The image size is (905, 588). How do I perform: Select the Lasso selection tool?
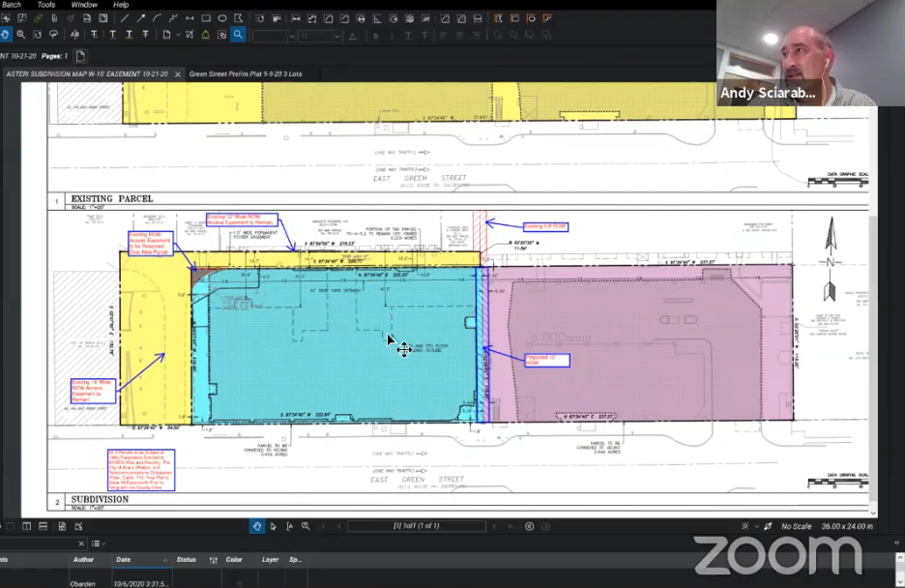[53, 35]
